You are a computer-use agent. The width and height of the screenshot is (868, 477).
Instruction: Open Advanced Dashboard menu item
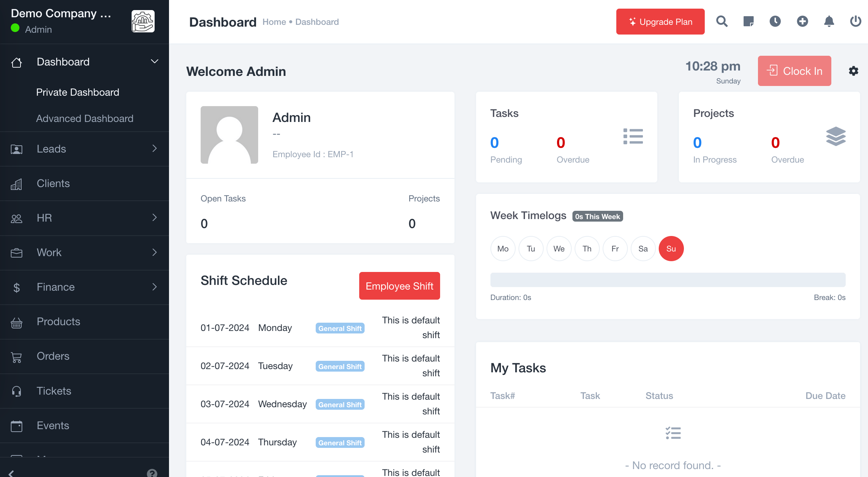coord(85,118)
